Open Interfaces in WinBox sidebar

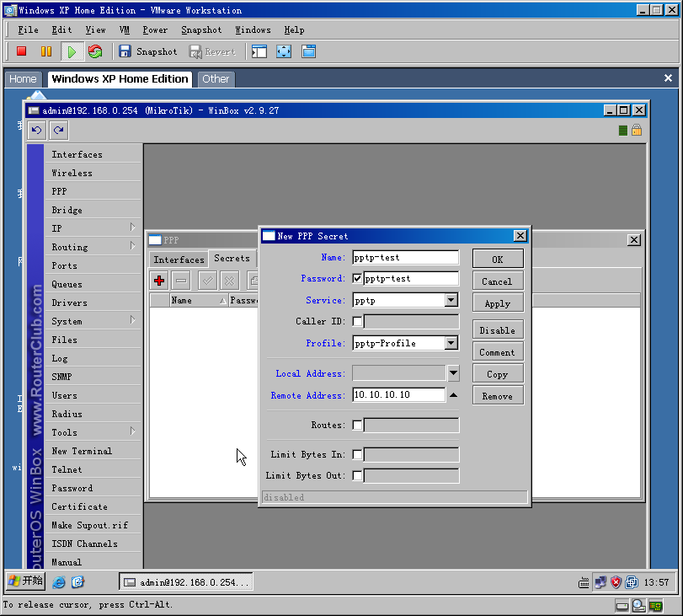tap(93, 154)
